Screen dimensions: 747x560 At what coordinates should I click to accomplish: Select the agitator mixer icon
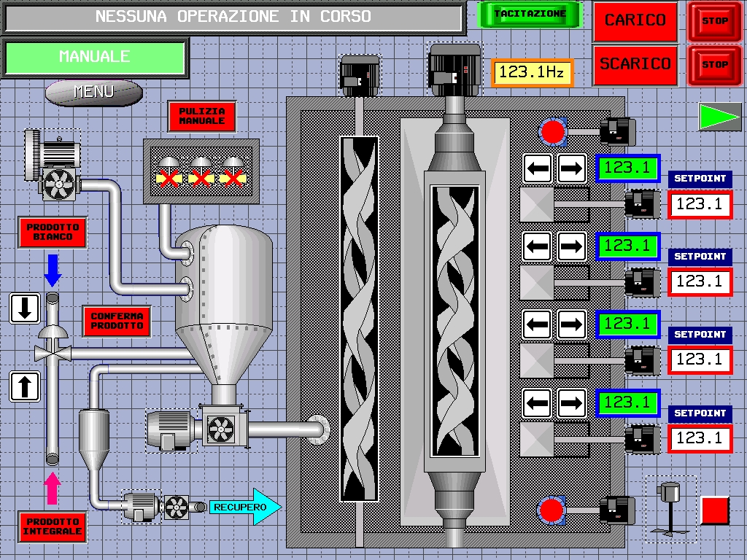670,509
